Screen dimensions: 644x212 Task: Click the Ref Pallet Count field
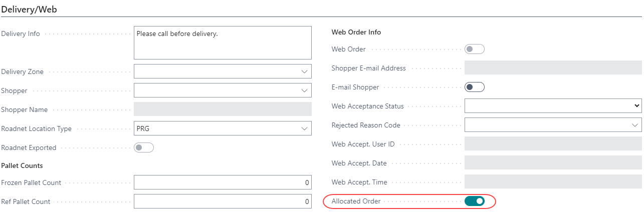point(223,201)
